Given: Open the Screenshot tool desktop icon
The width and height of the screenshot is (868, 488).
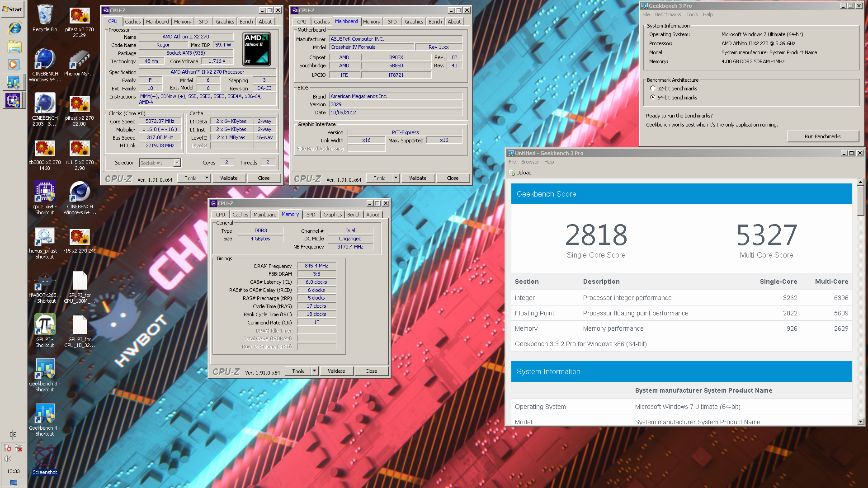Looking at the screenshot, I should click(x=45, y=460).
